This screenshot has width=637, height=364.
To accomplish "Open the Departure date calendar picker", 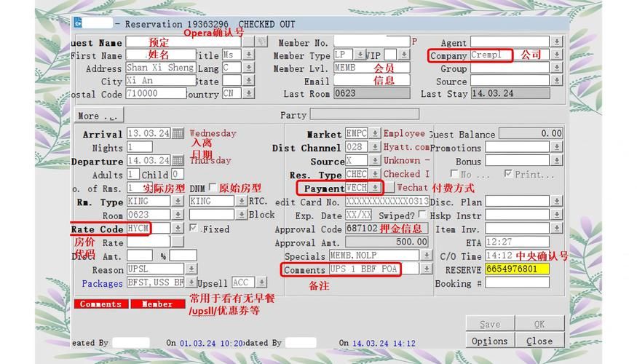I will 178,161.
